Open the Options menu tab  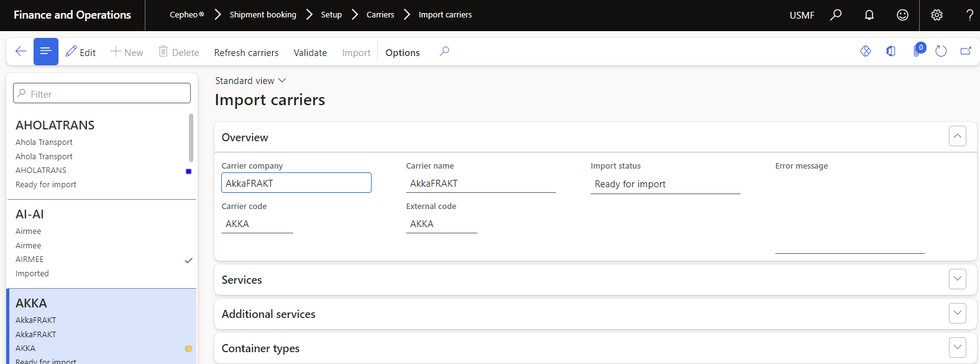click(x=402, y=53)
